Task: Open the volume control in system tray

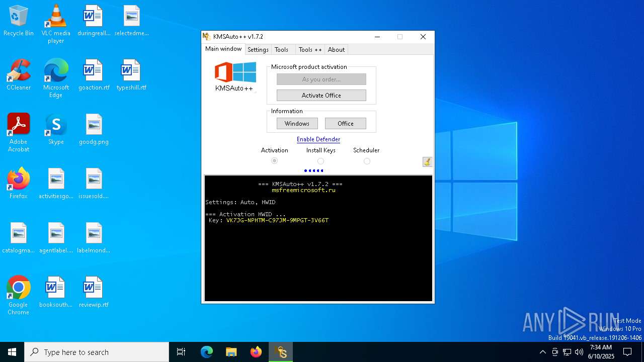Action: (579, 352)
